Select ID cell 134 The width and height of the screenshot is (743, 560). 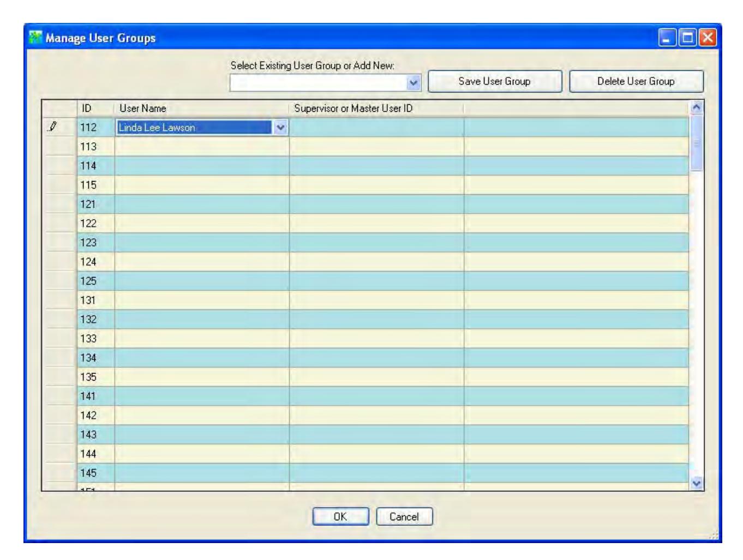(x=95, y=358)
